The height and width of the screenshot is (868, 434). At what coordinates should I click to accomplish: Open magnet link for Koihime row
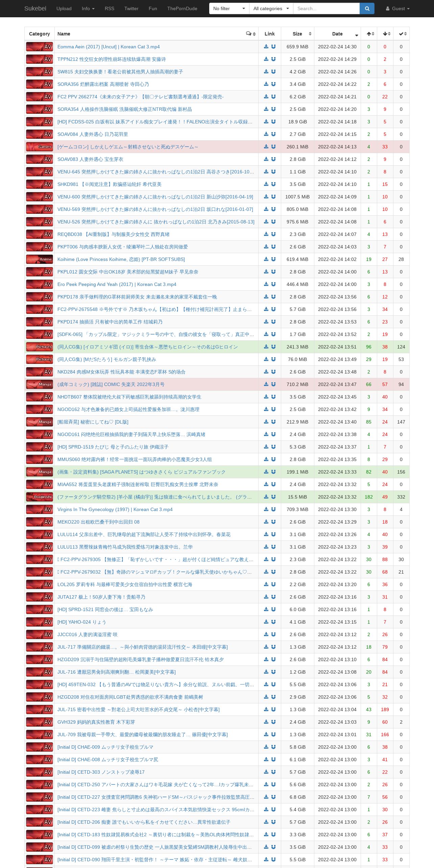(273, 259)
